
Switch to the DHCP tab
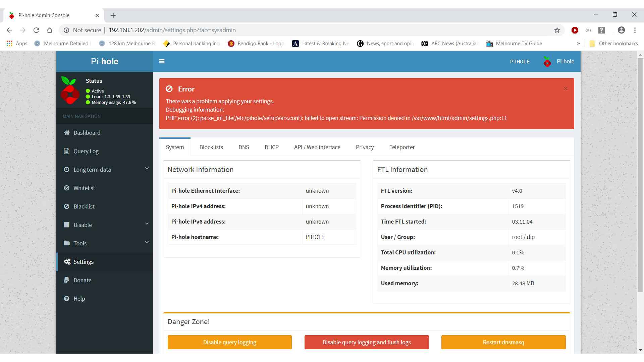pos(272,147)
